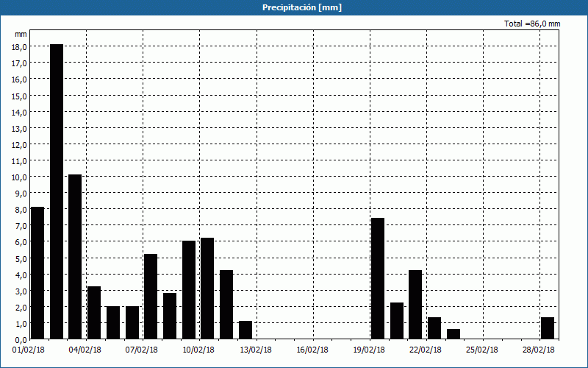Select the '28/02/18' date label
This screenshot has height=368, width=588.
[x=539, y=350]
